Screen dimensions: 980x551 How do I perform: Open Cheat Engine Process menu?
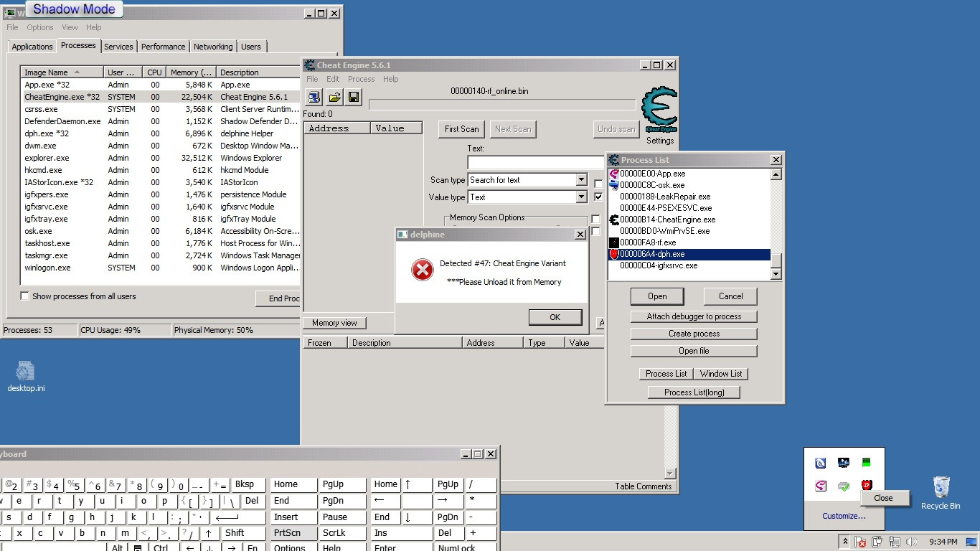pos(362,79)
